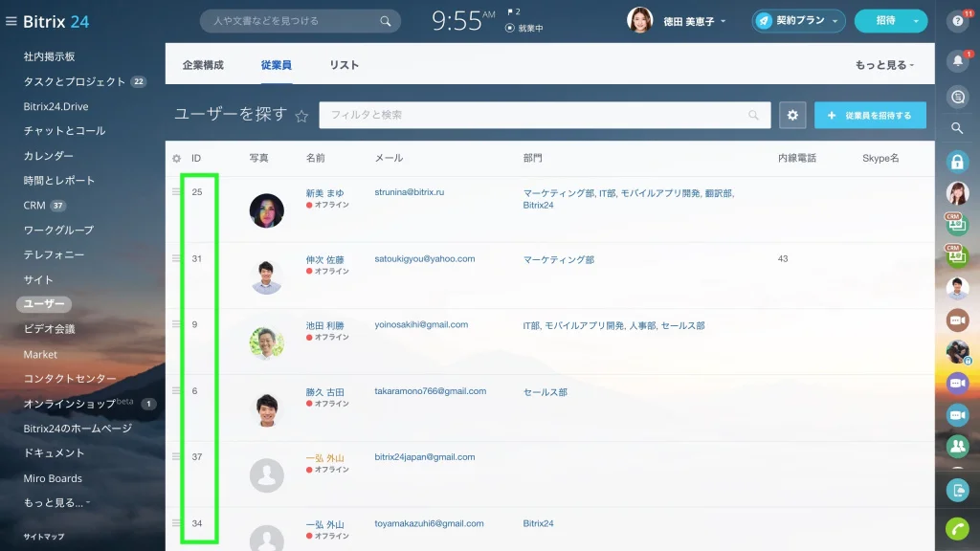Open Bitrix24.Drive in the sidebar

click(x=56, y=106)
